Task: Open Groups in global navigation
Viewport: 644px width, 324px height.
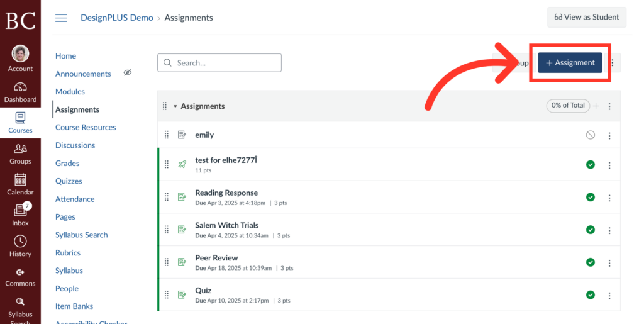Action: pos(20,154)
